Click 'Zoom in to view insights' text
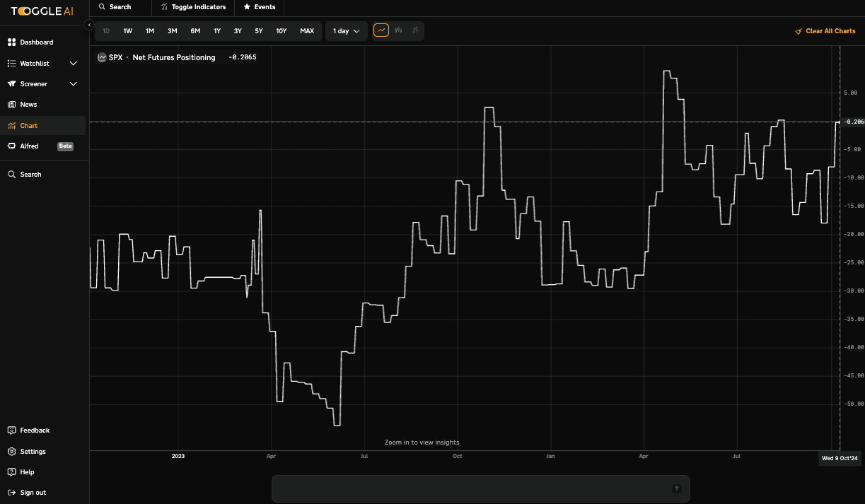The width and height of the screenshot is (865, 504). coord(422,443)
